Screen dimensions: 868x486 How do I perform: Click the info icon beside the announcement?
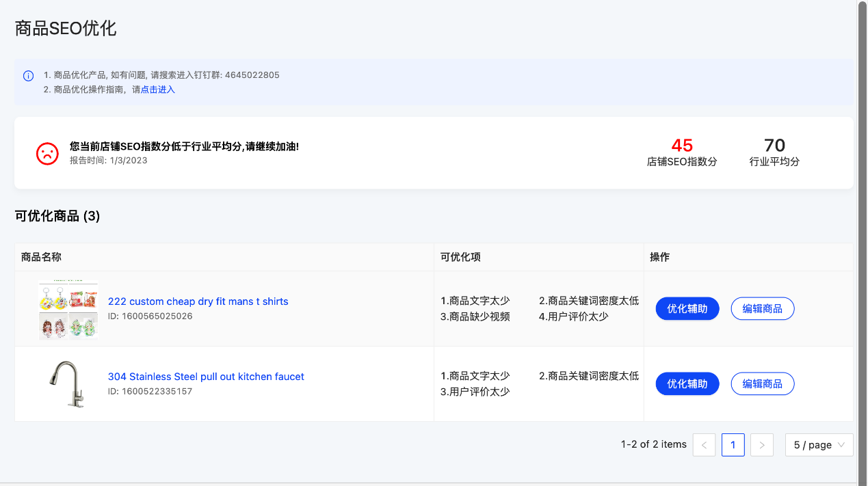pos(27,76)
